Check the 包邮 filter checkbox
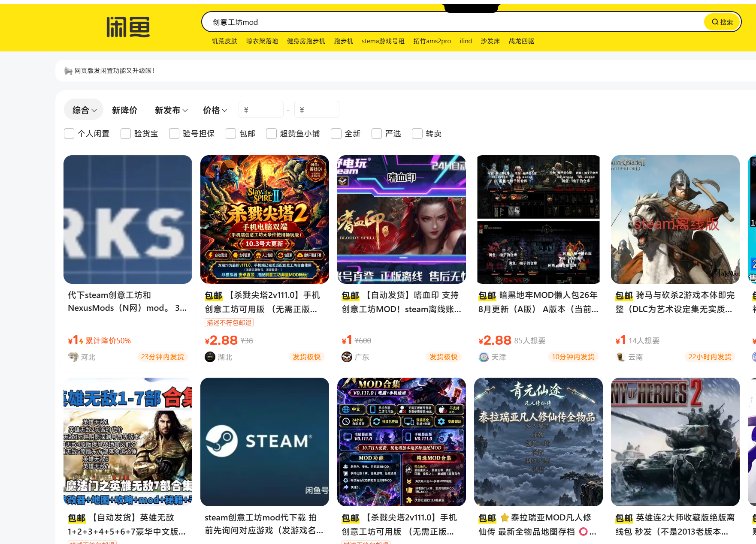The height and width of the screenshot is (544, 756). point(231,134)
